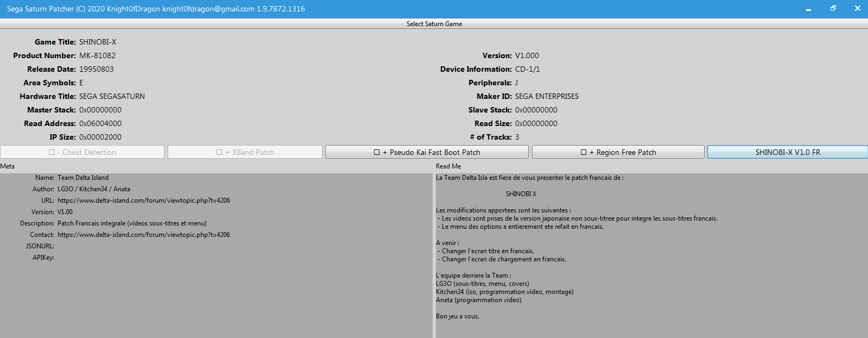
Task: Select the Maker ID SEGA ENTERPRISES
Action: (x=547, y=96)
